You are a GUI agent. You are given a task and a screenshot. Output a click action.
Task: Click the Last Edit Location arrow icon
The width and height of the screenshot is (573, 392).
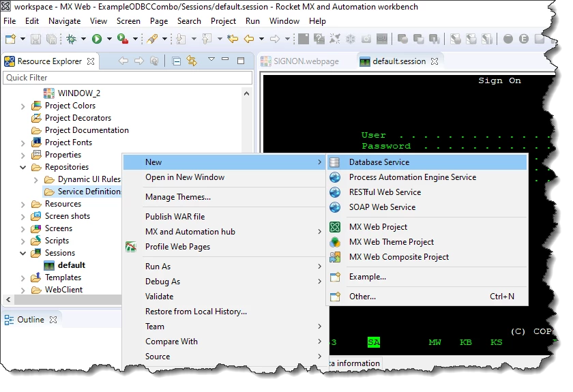click(x=233, y=39)
